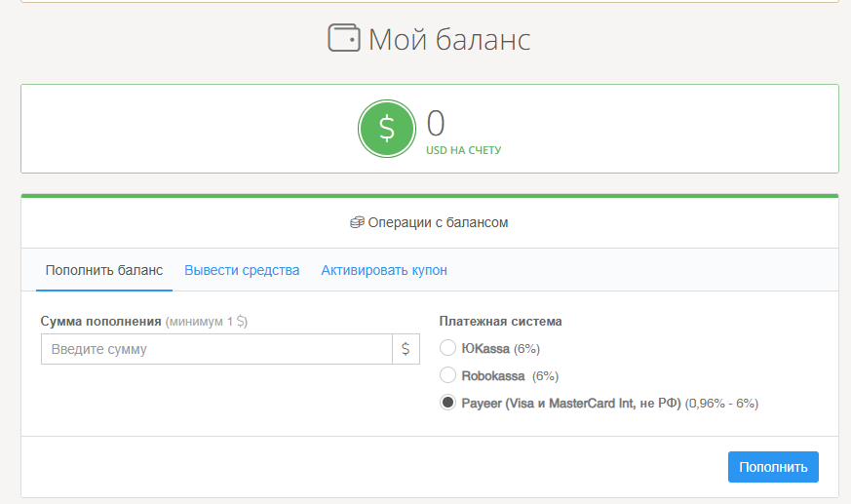The width and height of the screenshot is (851, 504).
Task: Open the Пополнить баланс tab
Action: (x=104, y=270)
